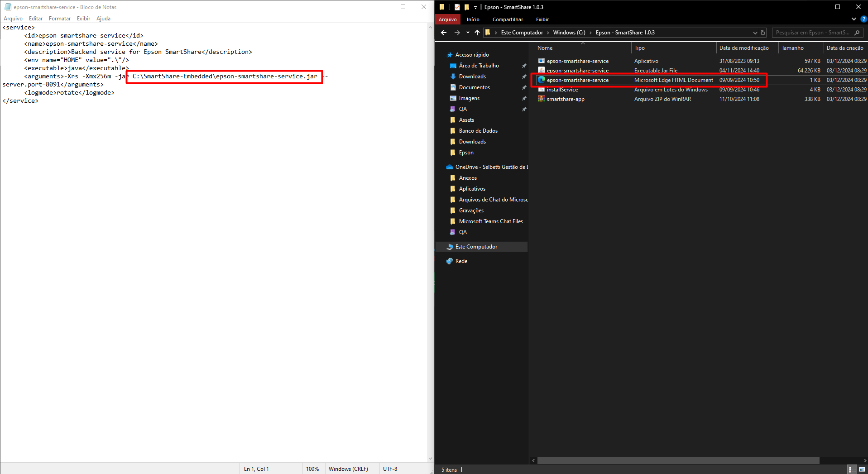Click Notepad vertical scrollbar down arrow
This screenshot has width=868, height=474.
point(430,459)
